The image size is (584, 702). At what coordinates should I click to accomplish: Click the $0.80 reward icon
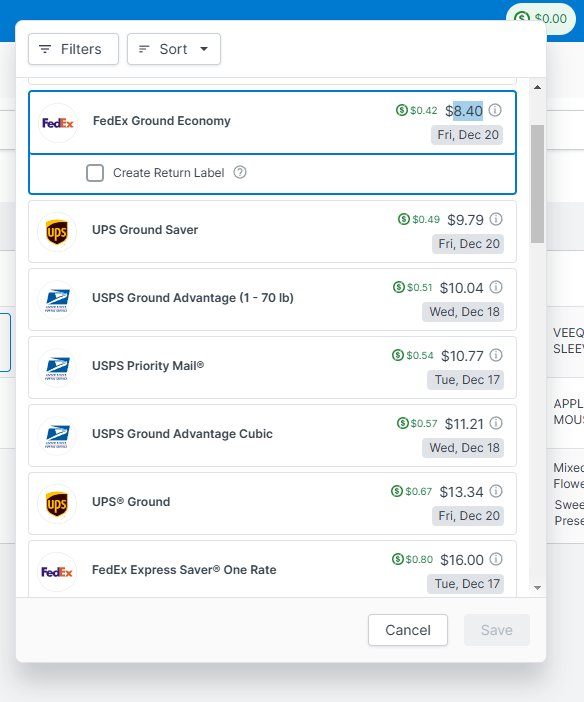(x=398, y=559)
